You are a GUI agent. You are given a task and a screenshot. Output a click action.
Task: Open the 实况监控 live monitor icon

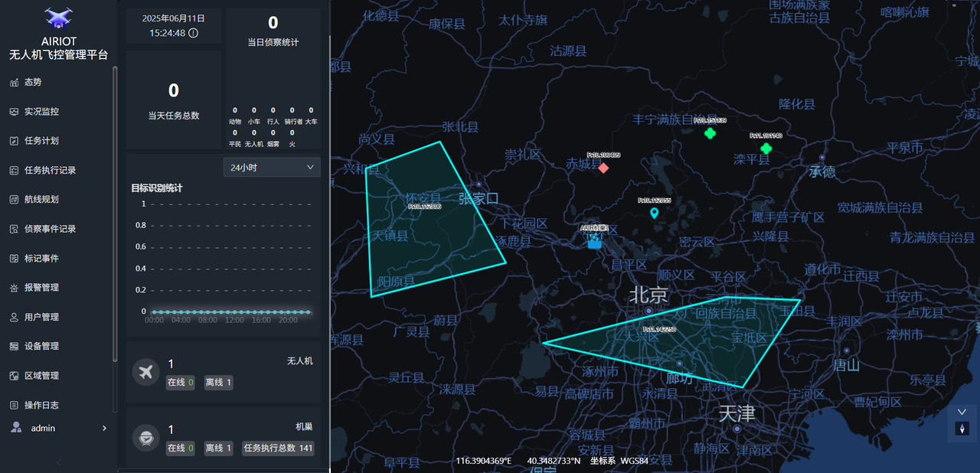click(x=14, y=112)
